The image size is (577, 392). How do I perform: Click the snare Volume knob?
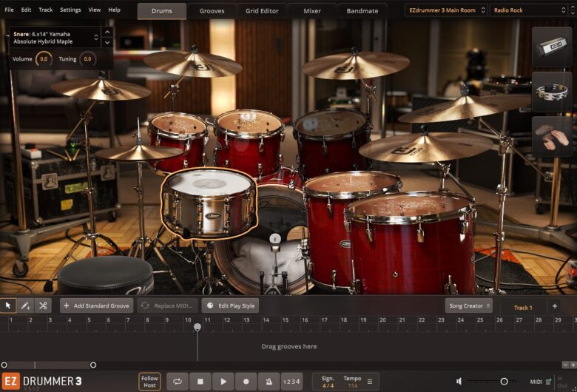coord(44,59)
